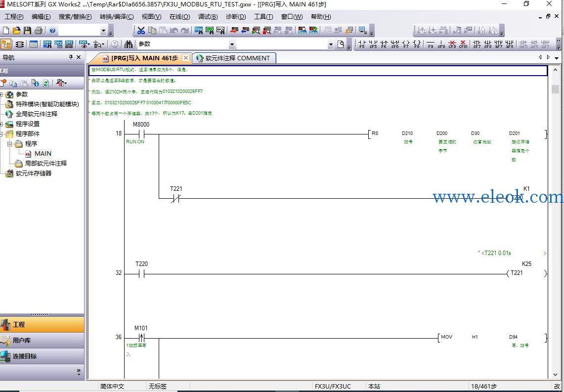Open the dropdown beside the help icon
Screen dimensions: 564x392
[104, 31]
